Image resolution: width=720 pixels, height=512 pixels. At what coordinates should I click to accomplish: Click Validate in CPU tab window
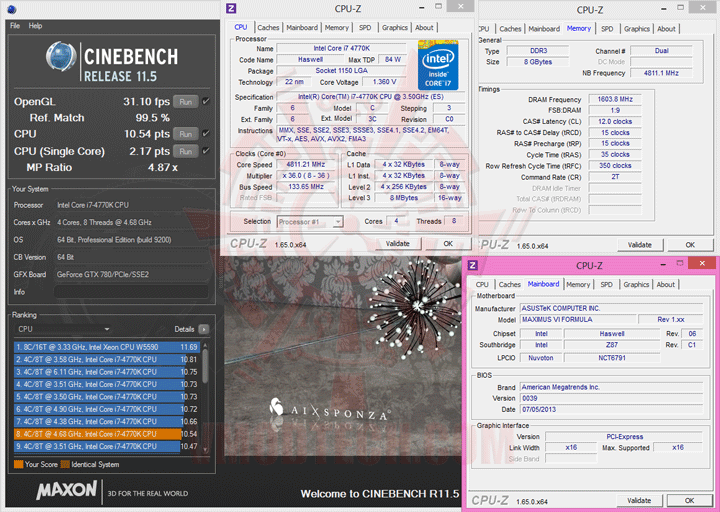click(397, 244)
